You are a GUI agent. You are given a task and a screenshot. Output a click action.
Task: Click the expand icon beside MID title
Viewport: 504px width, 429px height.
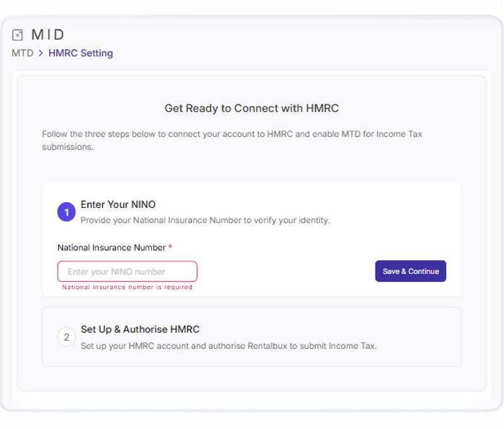18,35
